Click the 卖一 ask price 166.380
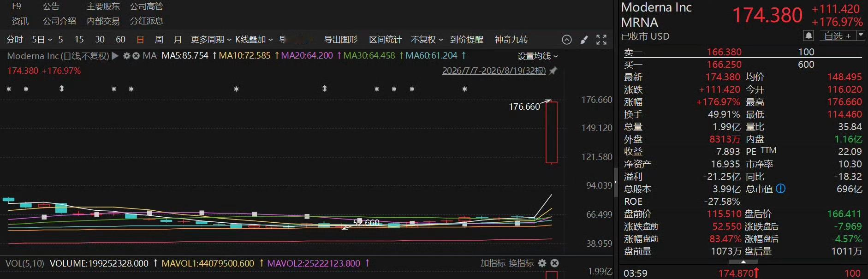Image resolution: width=868 pixels, height=279 pixels. point(724,52)
